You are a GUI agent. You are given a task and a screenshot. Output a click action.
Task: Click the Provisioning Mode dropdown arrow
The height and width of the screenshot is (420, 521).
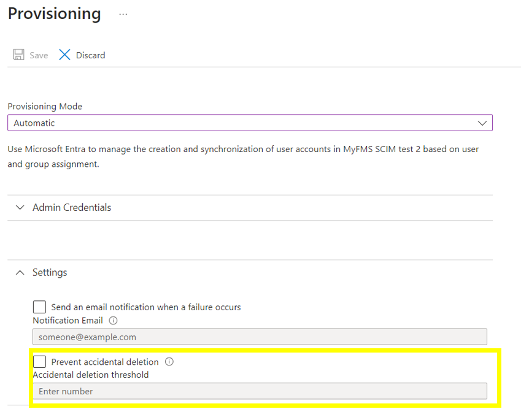click(x=482, y=123)
